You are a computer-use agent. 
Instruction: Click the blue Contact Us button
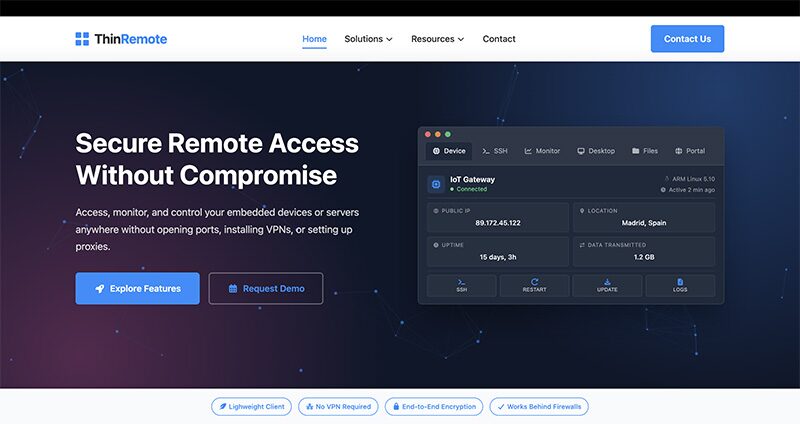pos(687,39)
